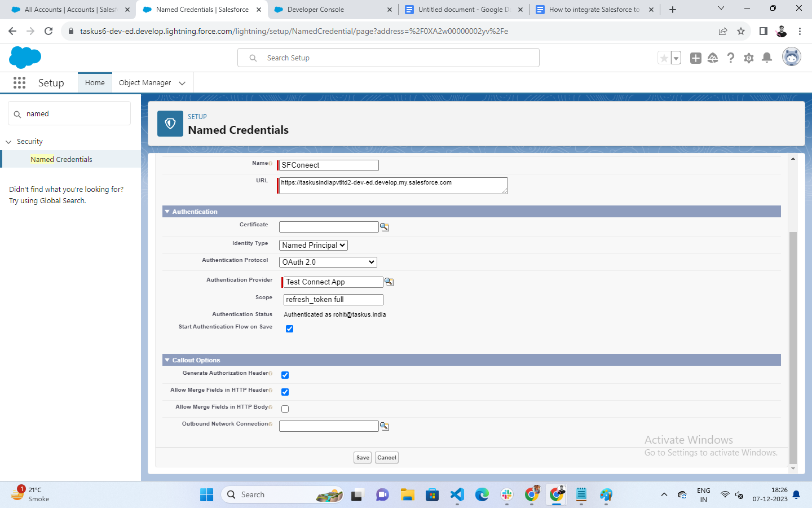Focus the Scope input field

point(333,300)
